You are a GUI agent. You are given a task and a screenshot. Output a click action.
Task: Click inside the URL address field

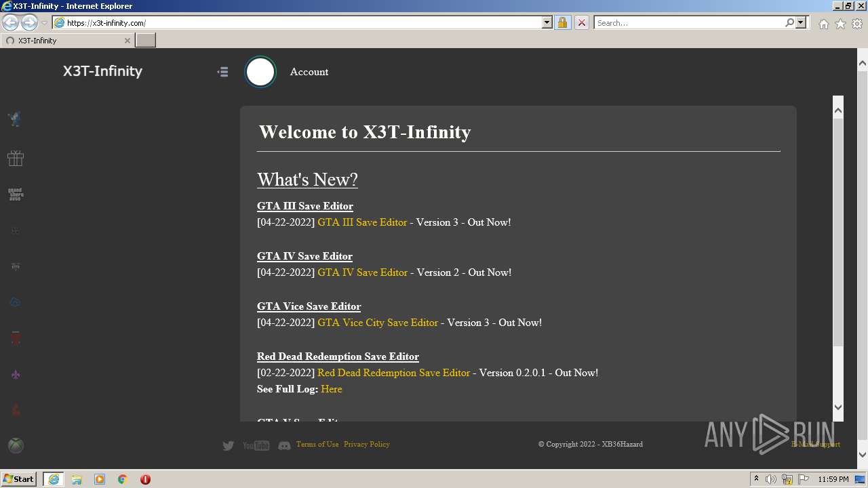303,22
